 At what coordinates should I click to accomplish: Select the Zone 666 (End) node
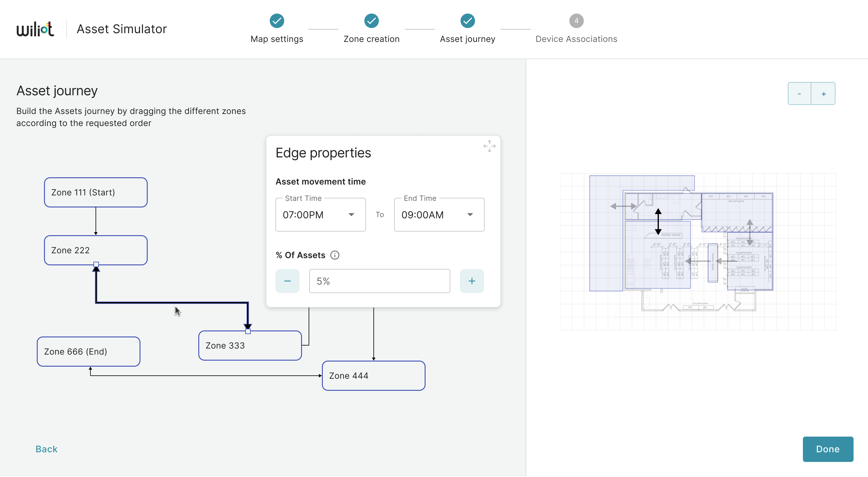tap(88, 352)
